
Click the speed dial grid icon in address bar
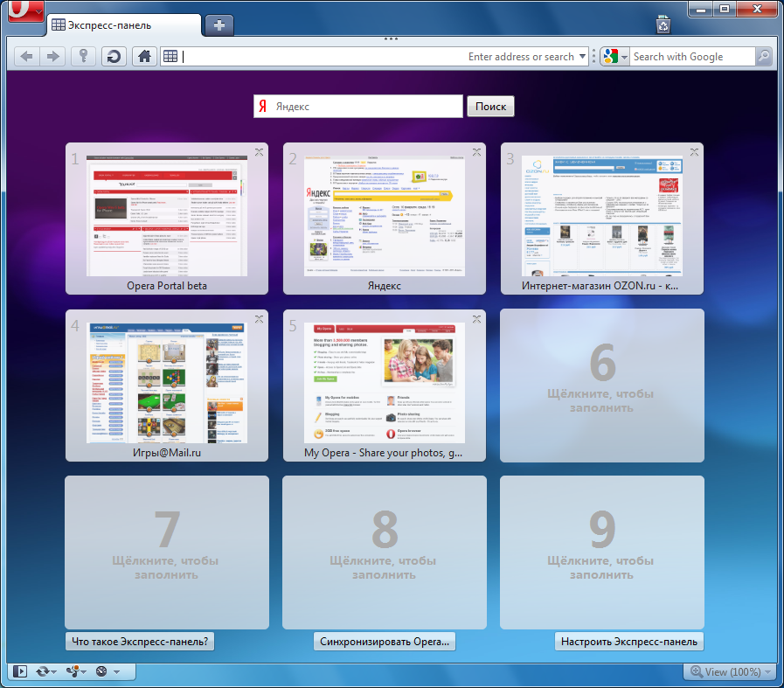[x=170, y=57]
